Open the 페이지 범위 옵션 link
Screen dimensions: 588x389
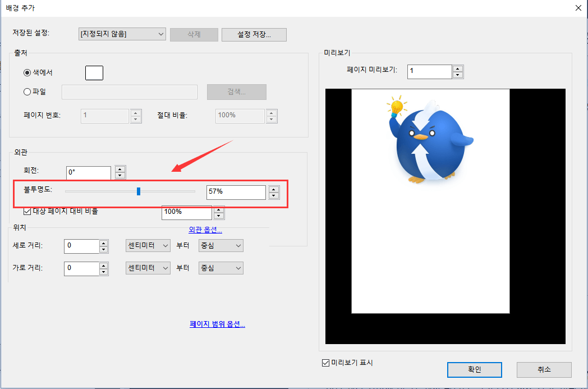coord(217,324)
